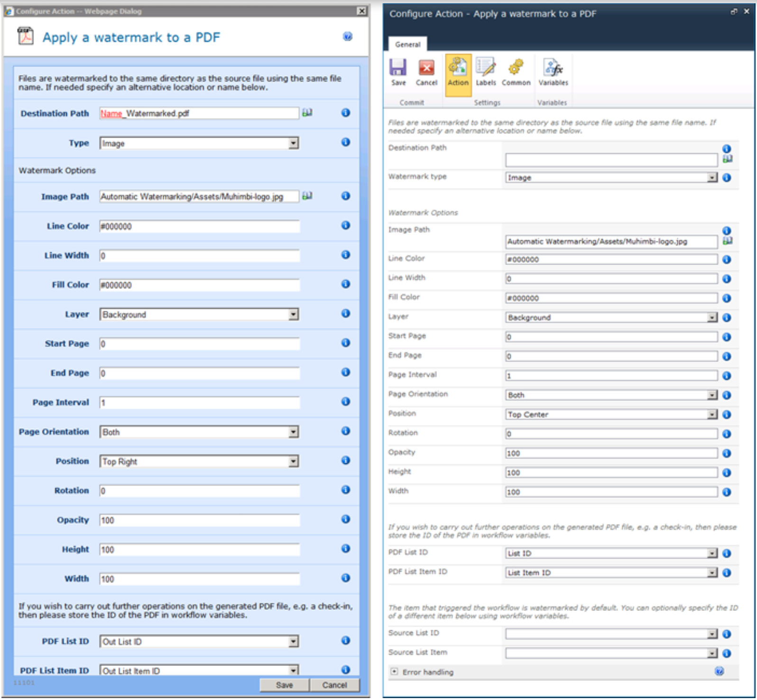Click help icon in left dialog header
Viewport: 757px width, 700px height.
[x=347, y=37]
